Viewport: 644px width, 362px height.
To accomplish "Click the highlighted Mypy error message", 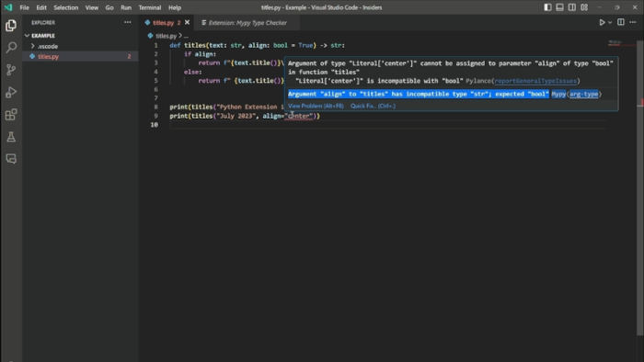I will (x=418, y=94).
